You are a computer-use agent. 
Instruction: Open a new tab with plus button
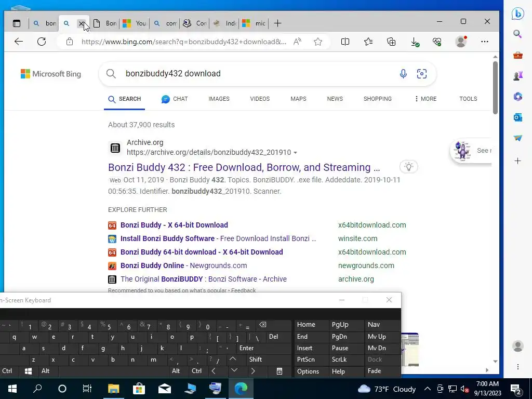[277, 23]
